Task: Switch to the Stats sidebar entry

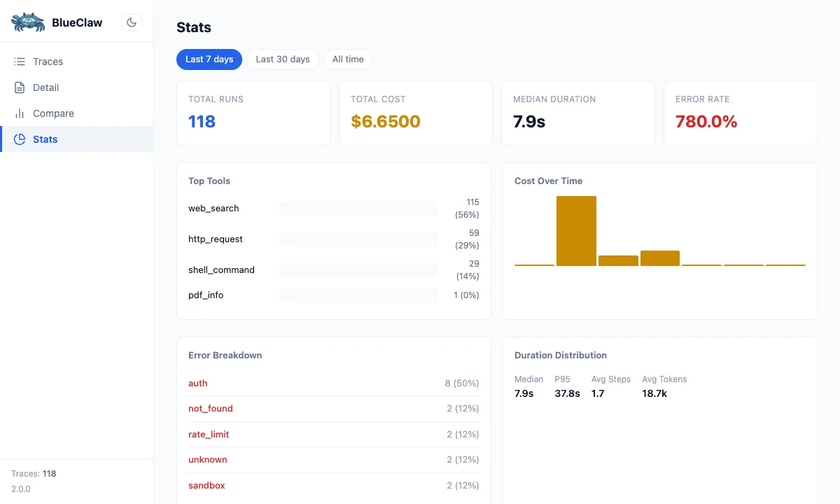Action: click(x=45, y=139)
